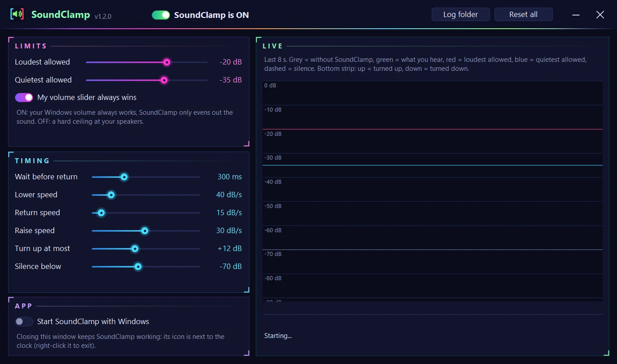Click the 15 dB/s return speed value
This screenshot has width=617, height=364.
coord(229,212)
